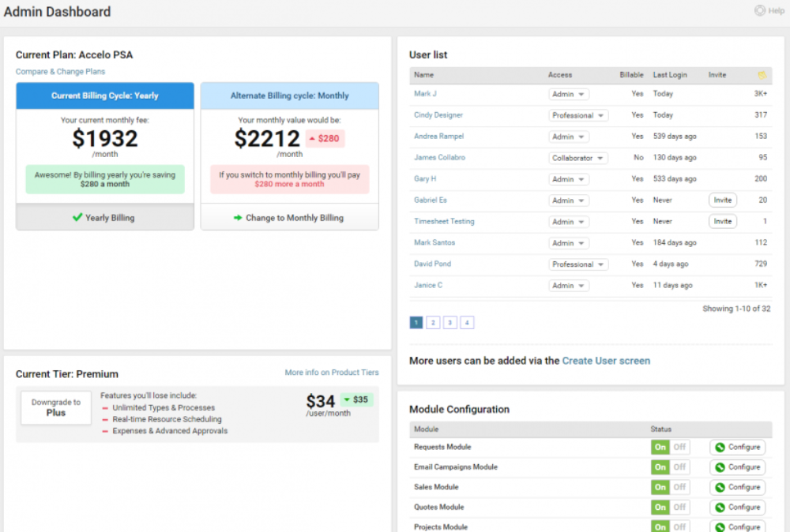
Task: Open More info on Product Tiers
Action: point(332,373)
